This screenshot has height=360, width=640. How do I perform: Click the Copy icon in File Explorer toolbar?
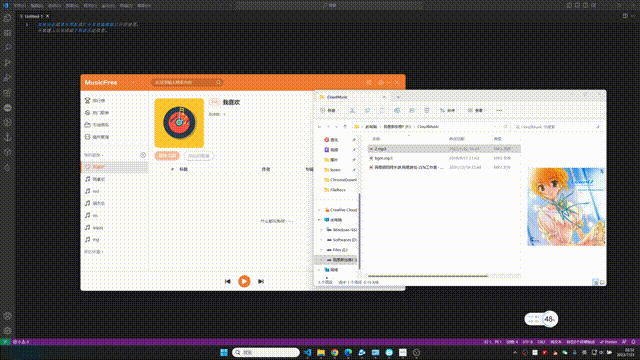point(367,110)
